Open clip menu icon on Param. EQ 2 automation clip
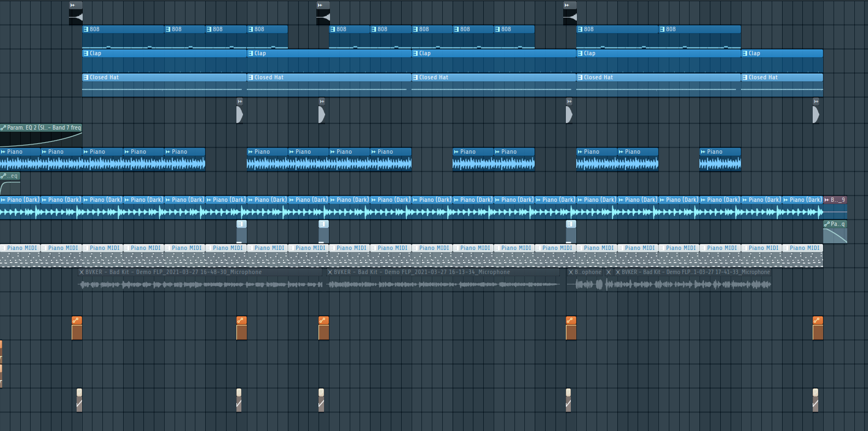Viewport: 868px width, 431px height. 3,128
